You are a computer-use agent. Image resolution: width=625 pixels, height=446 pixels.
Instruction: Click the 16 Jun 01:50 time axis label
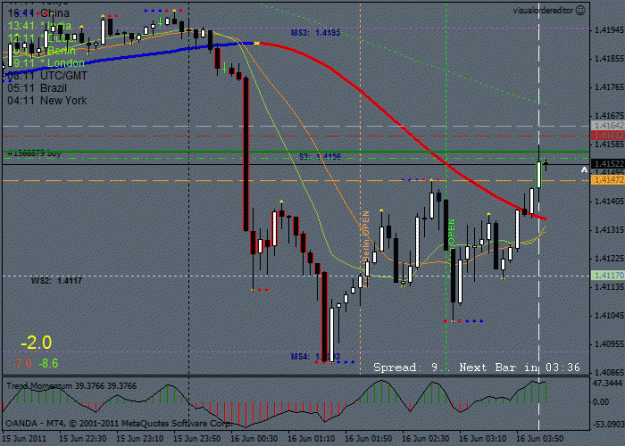point(368,439)
